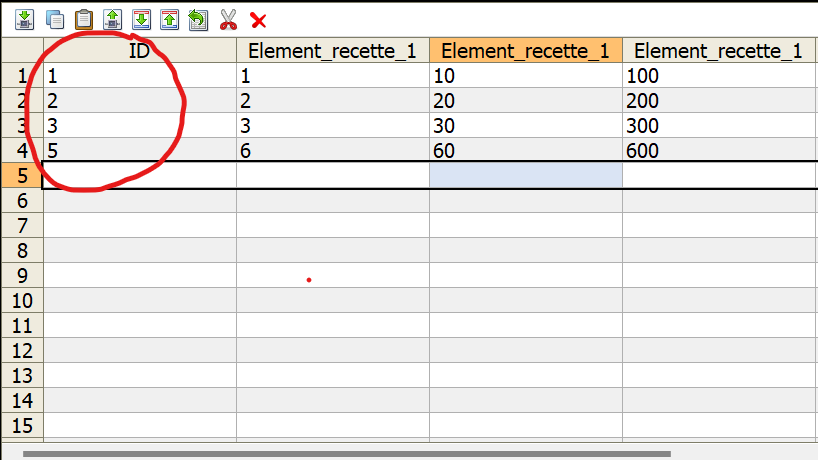
Task: Select the cell containing 600
Action: (x=720, y=150)
